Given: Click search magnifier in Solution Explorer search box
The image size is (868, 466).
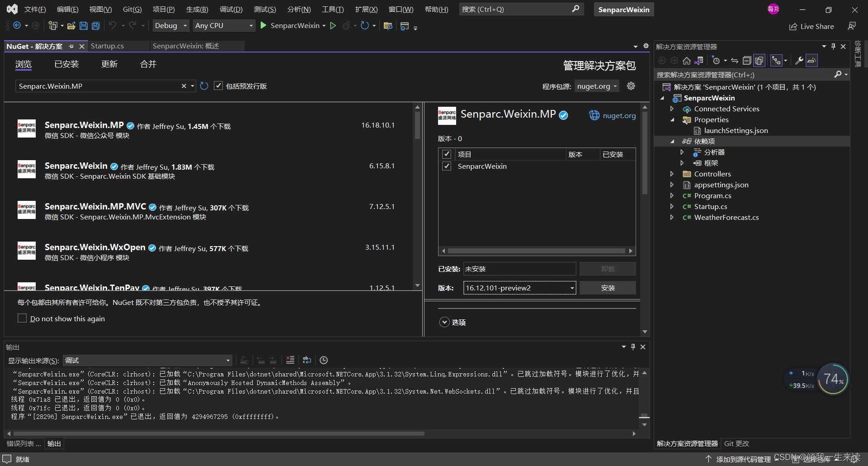Looking at the screenshot, I should 838,74.
